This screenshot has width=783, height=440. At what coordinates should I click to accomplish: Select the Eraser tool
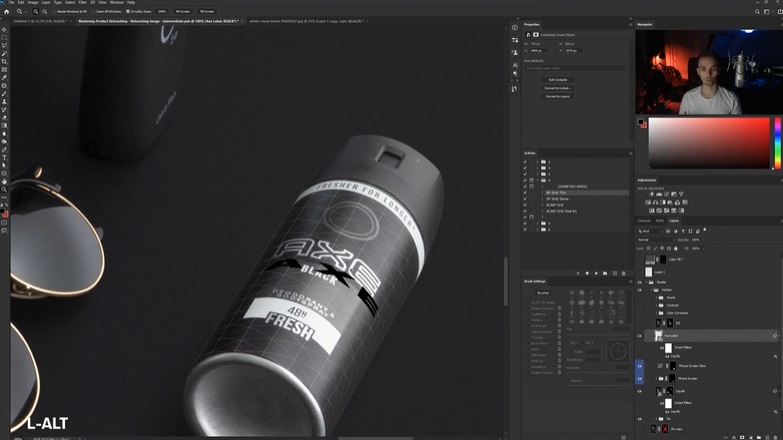pyautogui.click(x=4, y=117)
